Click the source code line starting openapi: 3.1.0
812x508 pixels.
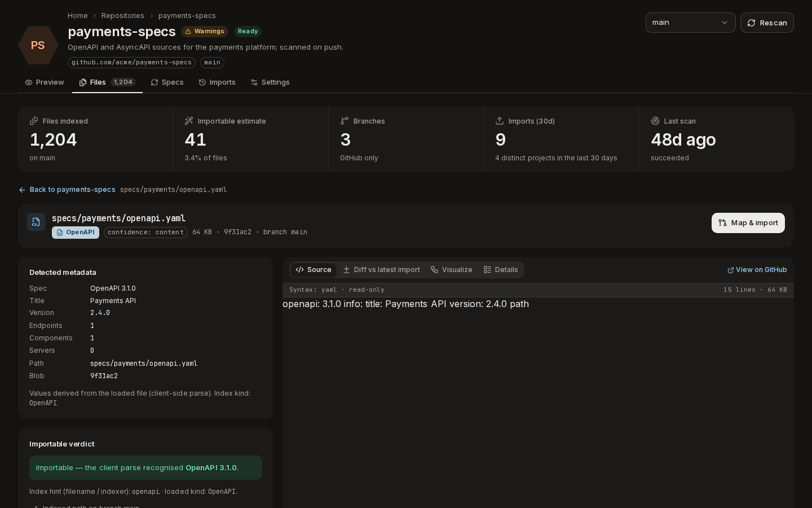406,304
